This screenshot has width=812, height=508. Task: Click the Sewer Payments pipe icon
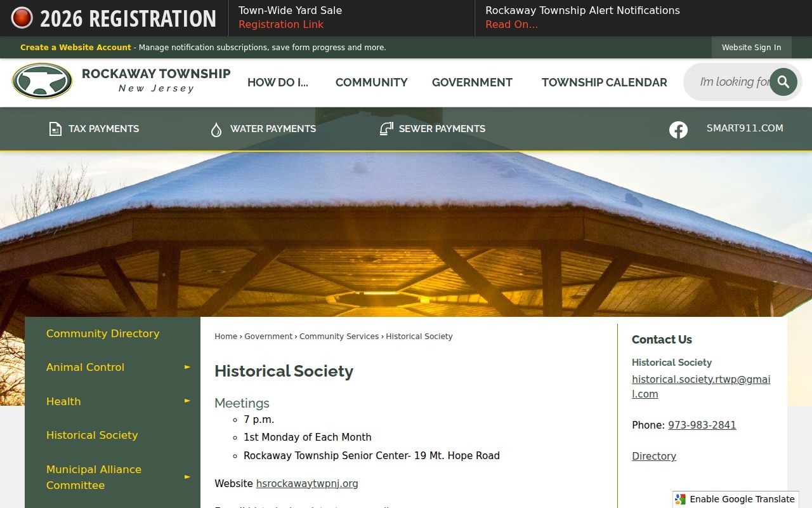386,129
